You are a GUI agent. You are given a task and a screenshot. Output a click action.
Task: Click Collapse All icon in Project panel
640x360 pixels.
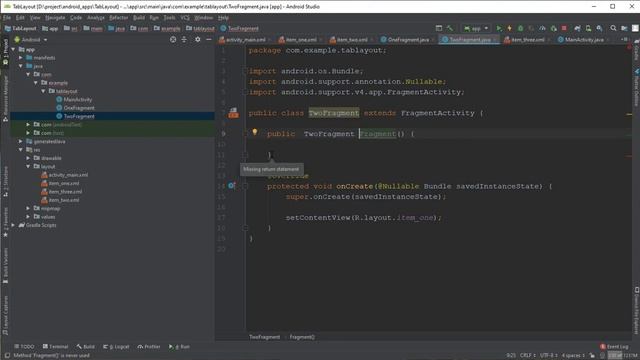184,40
